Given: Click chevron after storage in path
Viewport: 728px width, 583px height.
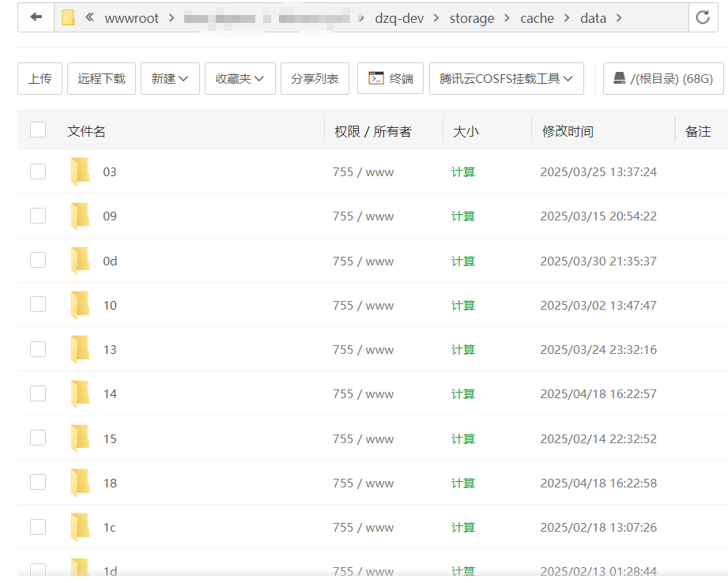Looking at the screenshot, I should (x=507, y=17).
